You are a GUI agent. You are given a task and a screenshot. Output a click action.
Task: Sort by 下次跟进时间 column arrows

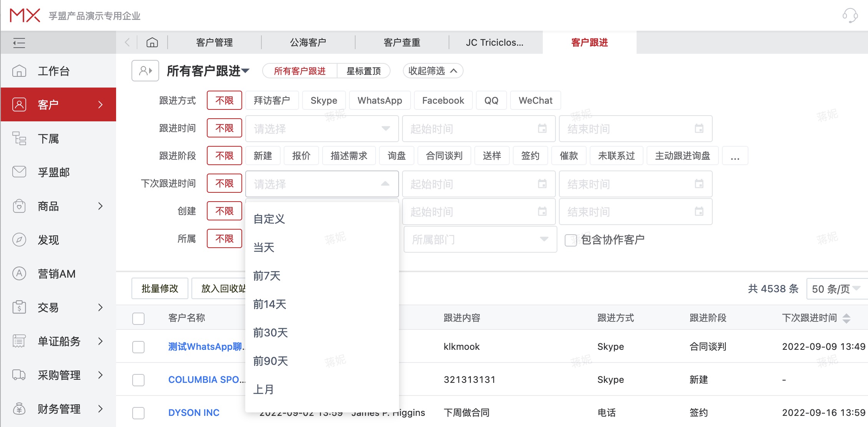(846, 318)
